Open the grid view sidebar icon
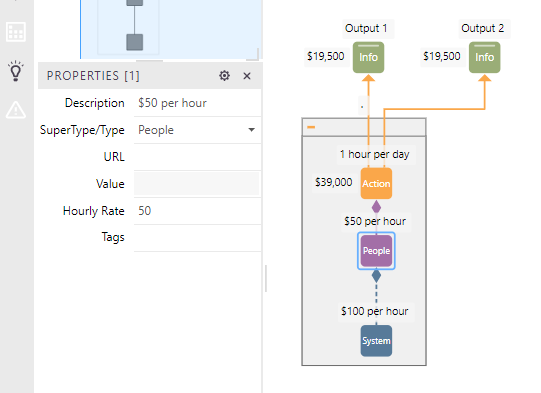The image size is (541, 393). (16, 32)
